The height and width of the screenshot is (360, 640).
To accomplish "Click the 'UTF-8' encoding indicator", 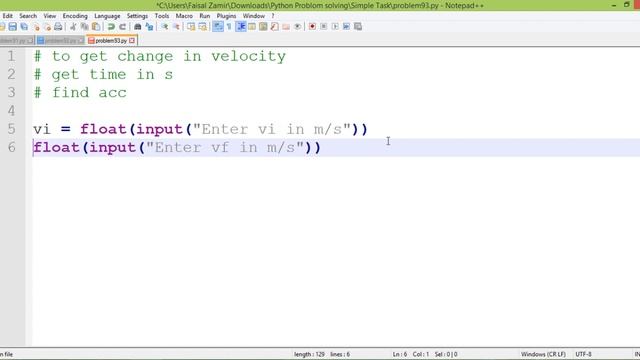I will click(x=583, y=354).
